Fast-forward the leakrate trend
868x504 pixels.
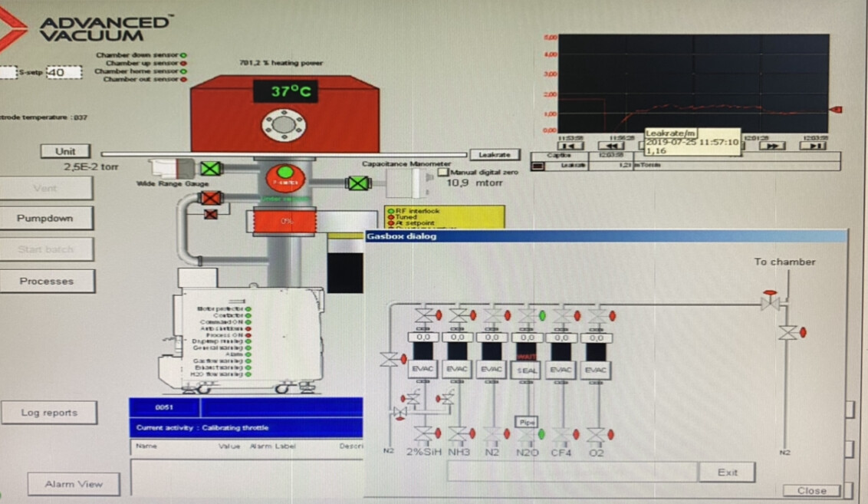(x=772, y=147)
